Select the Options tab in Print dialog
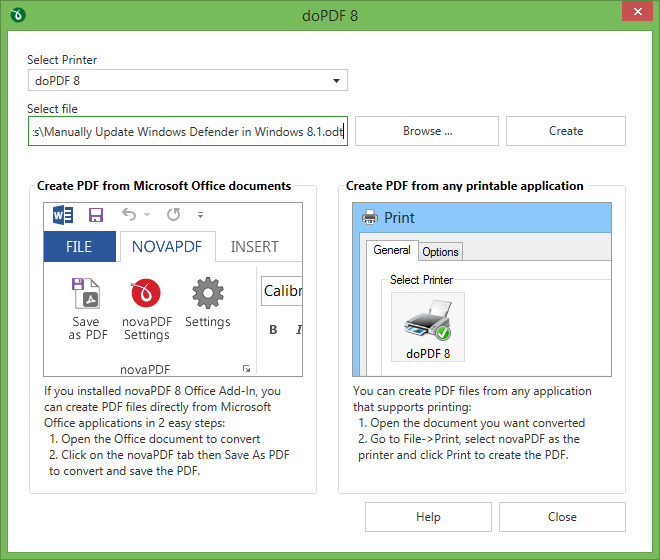 [440, 252]
